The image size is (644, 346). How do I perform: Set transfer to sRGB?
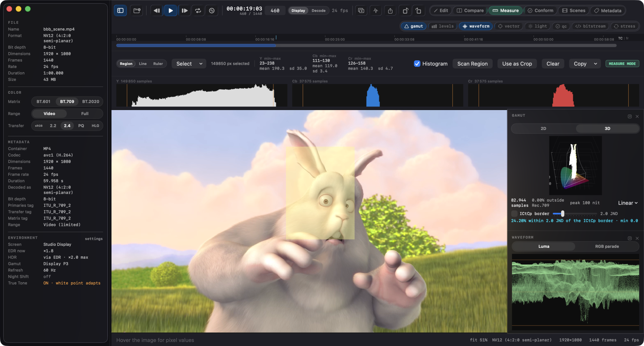(39, 126)
